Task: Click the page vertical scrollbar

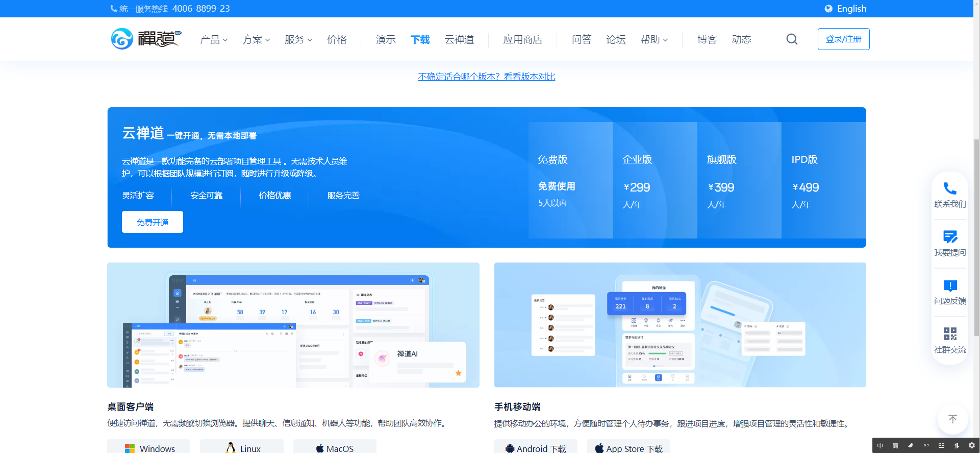Action: (x=976, y=237)
